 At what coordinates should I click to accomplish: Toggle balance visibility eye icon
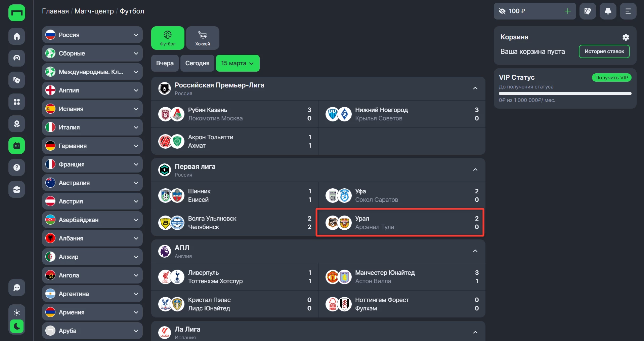tap(502, 11)
